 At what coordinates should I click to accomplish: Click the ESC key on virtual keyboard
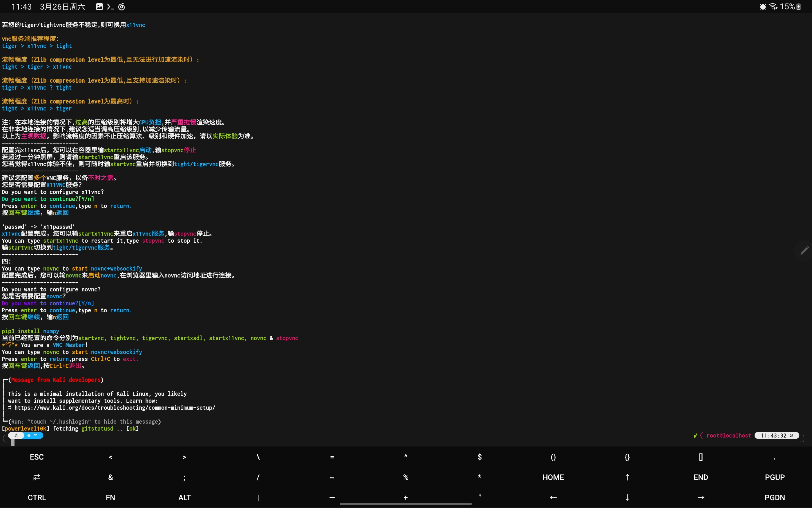37,456
